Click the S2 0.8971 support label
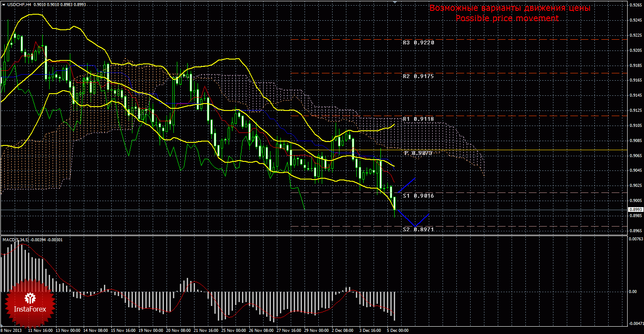Viewport: 644px width, 334px height. tap(418, 230)
